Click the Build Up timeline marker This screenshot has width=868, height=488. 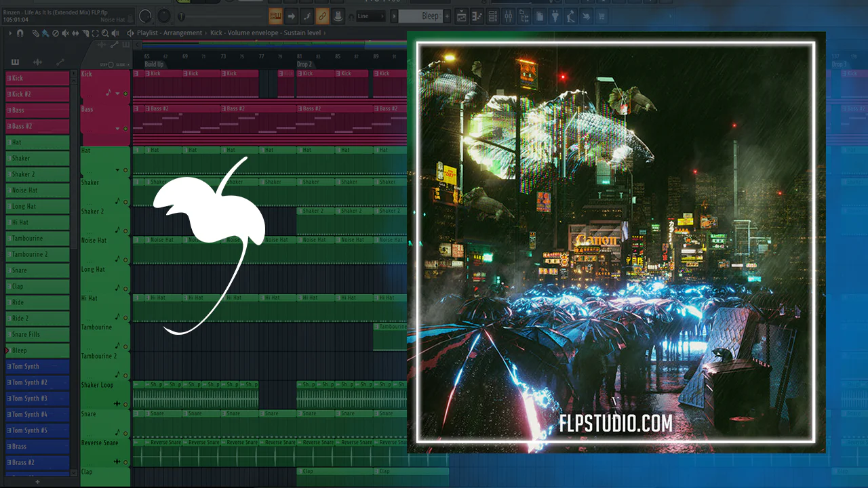coord(155,64)
